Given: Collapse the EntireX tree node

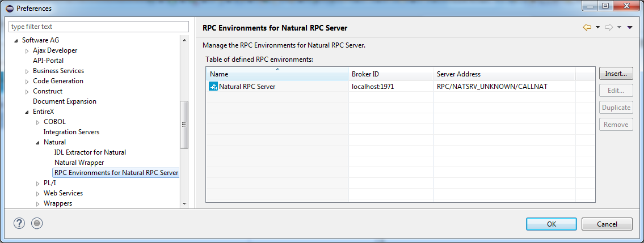Looking at the screenshot, I should pos(27,112).
